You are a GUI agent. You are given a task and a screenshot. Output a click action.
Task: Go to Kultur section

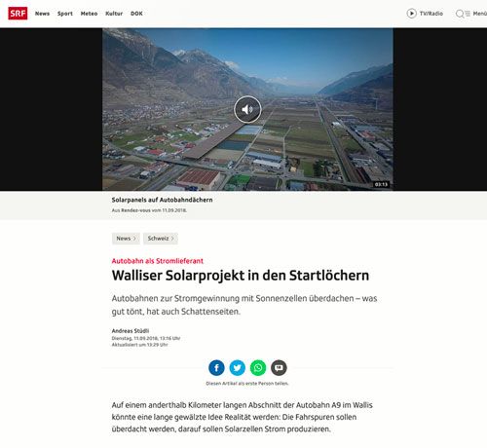pyautogui.click(x=114, y=14)
